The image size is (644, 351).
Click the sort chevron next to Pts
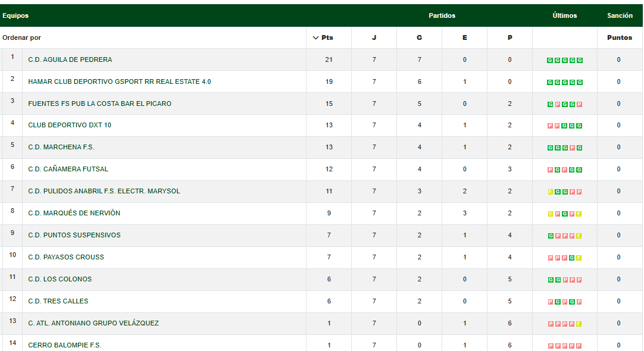(315, 38)
